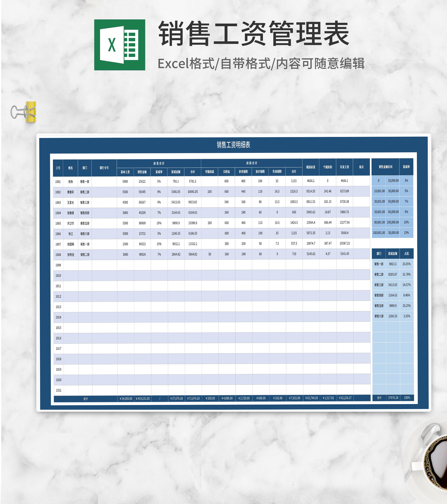The width and height of the screenshot is (447, 504).
Task: Click the green Excel logo icon
Action: 120,45
